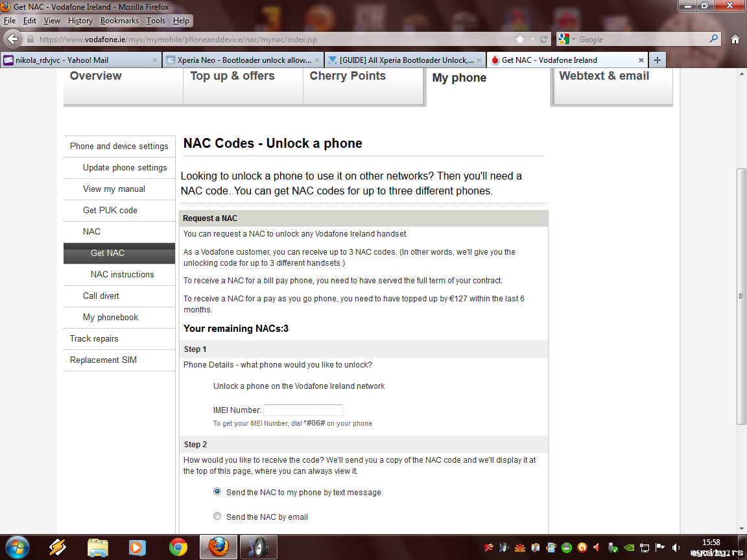The height and width of the screenshot is (560, 747).
Task: Click the padlock site identity icon
Action: point(30,39)
